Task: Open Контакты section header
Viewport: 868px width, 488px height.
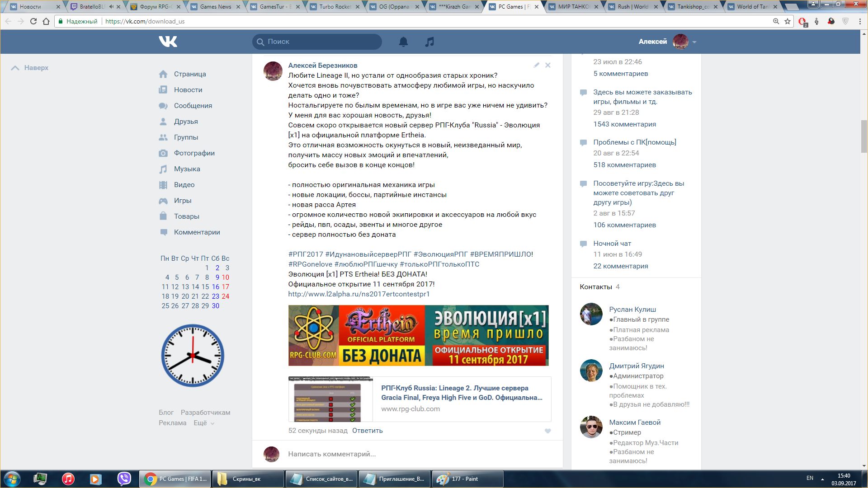Action: click(596, 287)
